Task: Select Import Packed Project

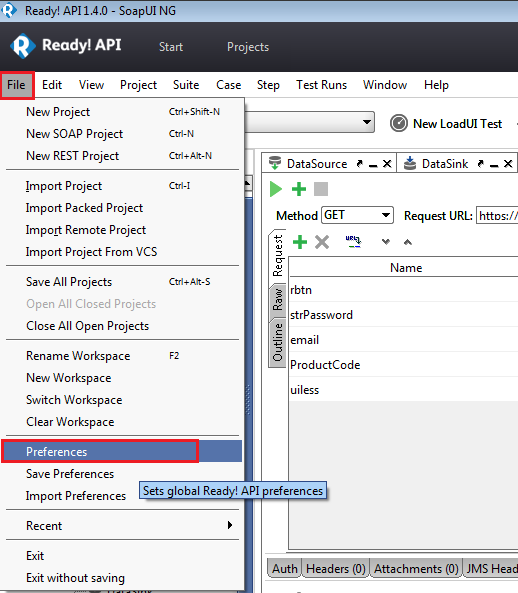Action: click(x=123, y=208)
